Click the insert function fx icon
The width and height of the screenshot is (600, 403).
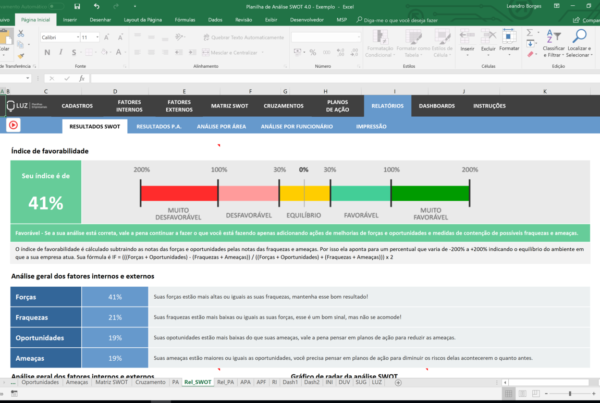(82, 78)
